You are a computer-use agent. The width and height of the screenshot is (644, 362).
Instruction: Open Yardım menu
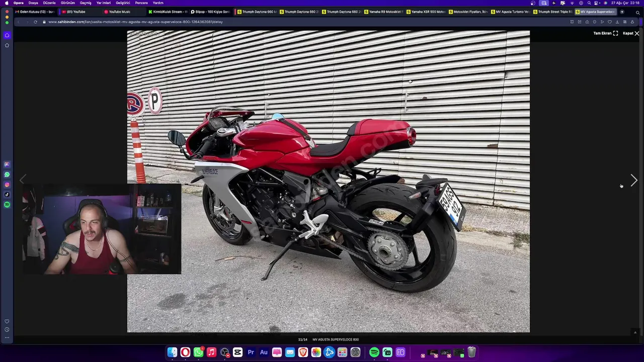pyautogui.click(x=158, y=3)
